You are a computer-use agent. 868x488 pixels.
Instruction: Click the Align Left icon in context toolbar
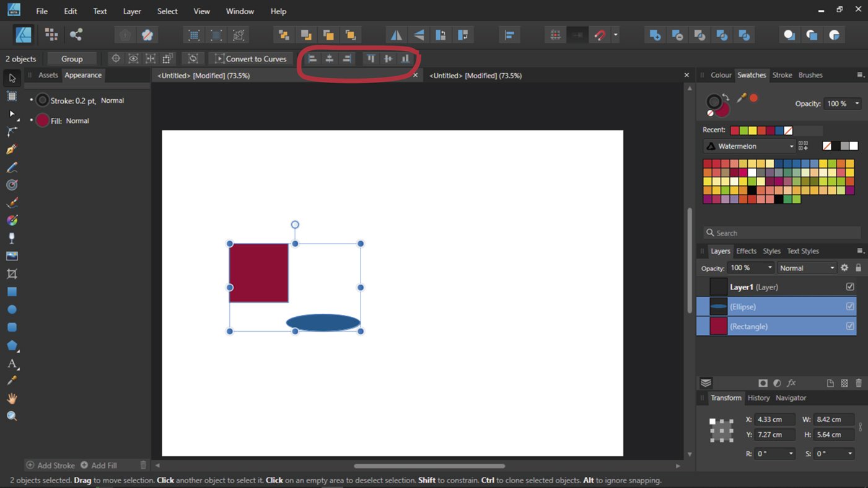[313, 59]
